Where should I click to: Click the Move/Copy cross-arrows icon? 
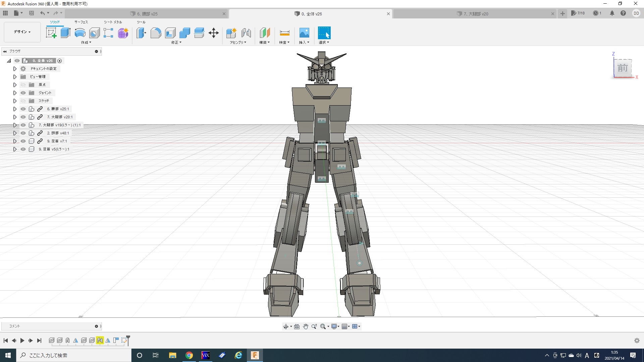pyautogui.click(x=214, y=33)
